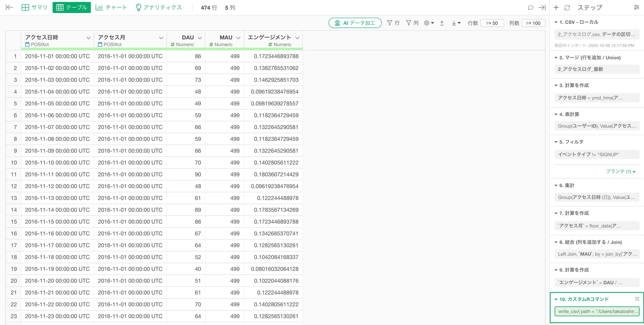Open the column filter funnel
The height and width of the screenshot is (325, 644).
pos(412,23)
